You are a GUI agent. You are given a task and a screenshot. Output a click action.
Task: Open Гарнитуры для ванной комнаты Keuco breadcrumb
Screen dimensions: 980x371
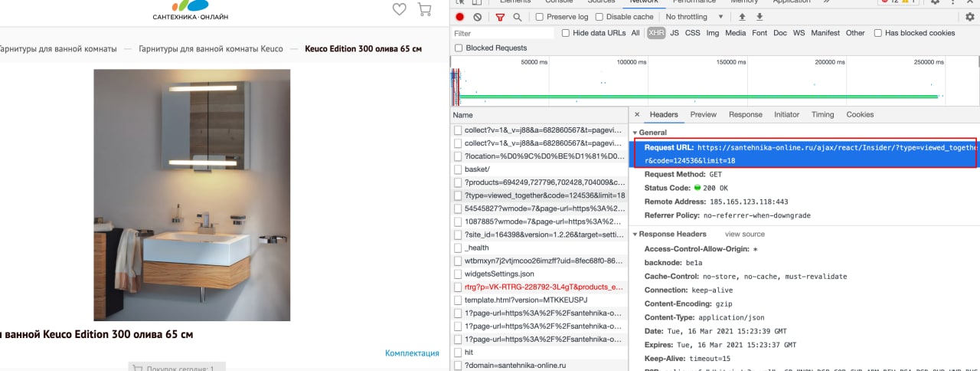tap(211, 48)
